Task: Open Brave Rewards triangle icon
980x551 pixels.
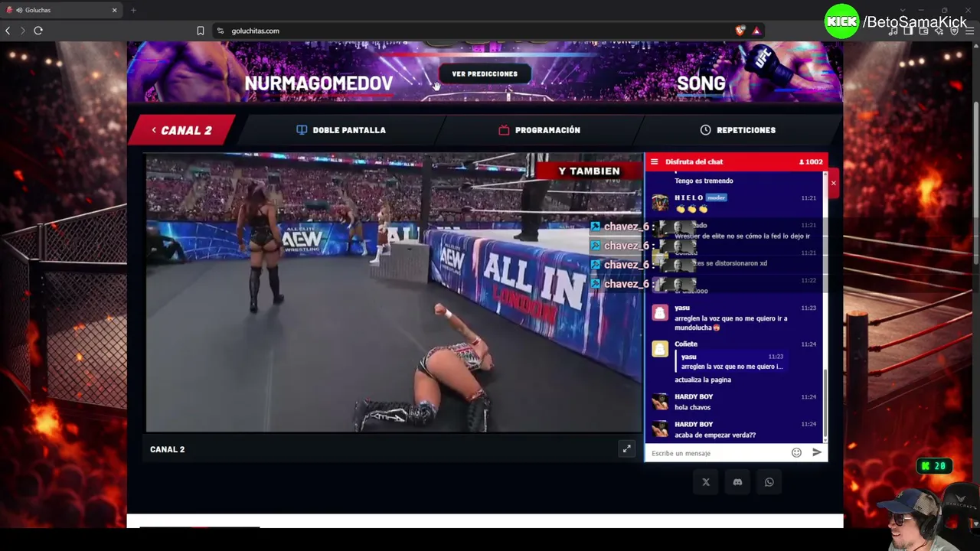Action: [756, 31]
